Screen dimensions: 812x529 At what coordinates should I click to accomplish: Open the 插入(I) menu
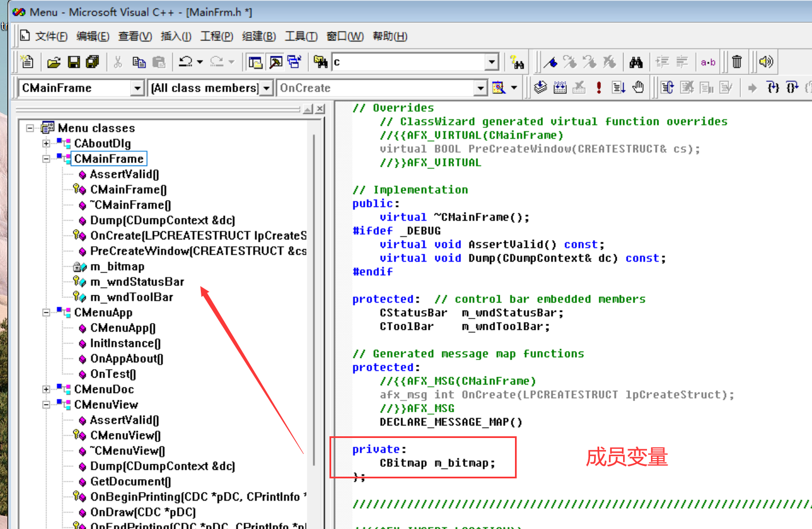point(176,36)
